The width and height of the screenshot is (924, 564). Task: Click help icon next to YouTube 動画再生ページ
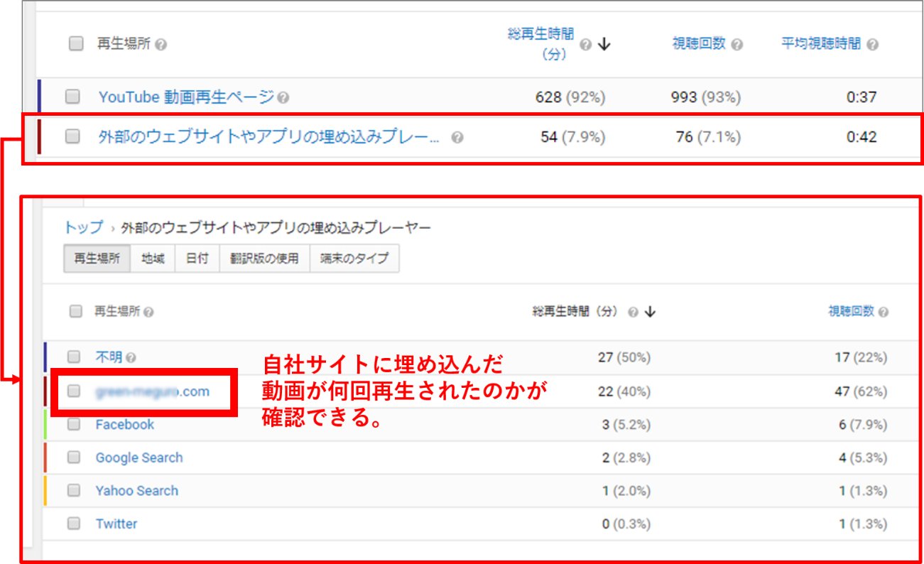click(283, 98)
